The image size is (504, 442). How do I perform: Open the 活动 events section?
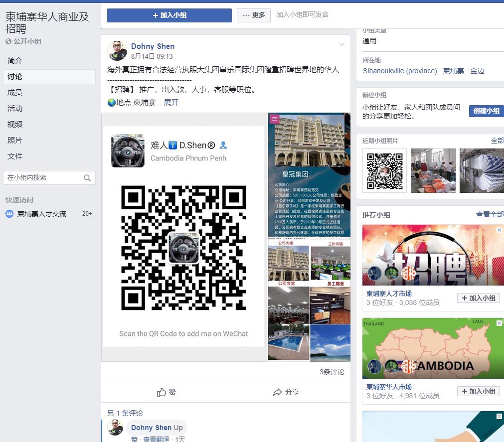(x=15, y=109)
